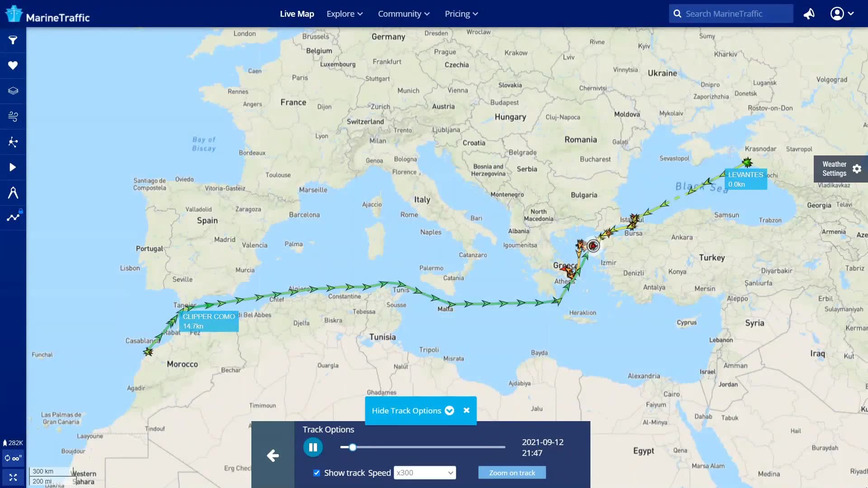Click the Syria country label

[755, 323]
